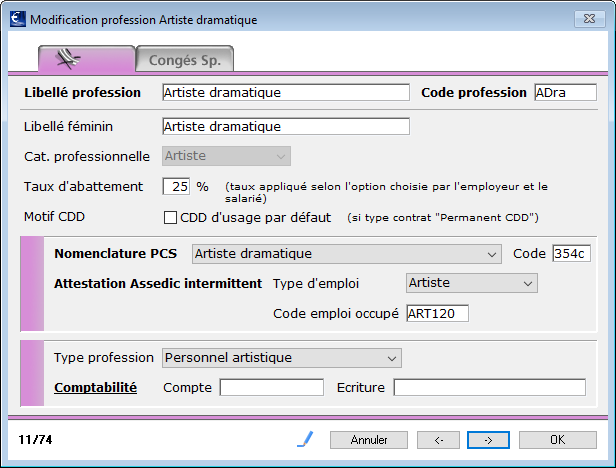Select the Taux d'abattement value field
The image size is (616, 468).
pyautogui.click(x=176, y=186)
